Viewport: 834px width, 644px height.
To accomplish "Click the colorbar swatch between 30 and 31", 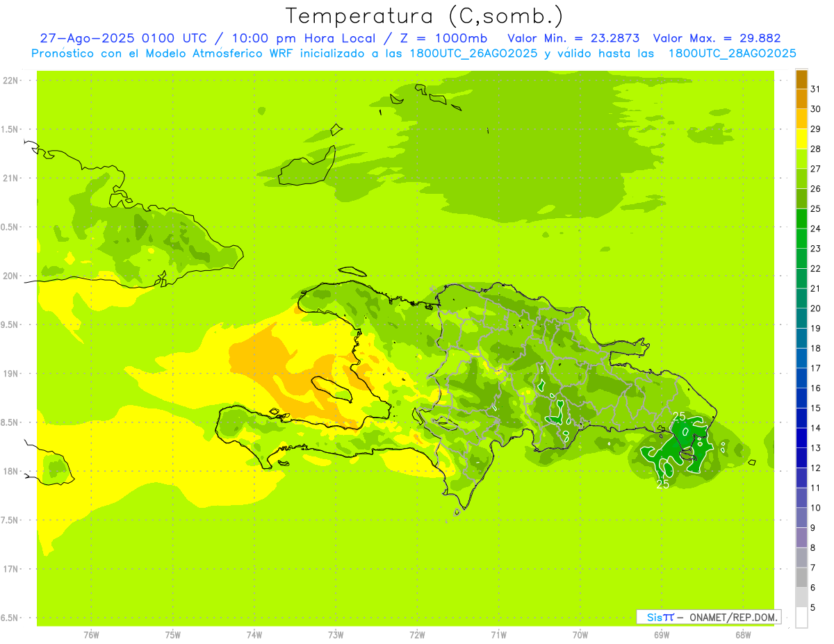I will [801, 99].
